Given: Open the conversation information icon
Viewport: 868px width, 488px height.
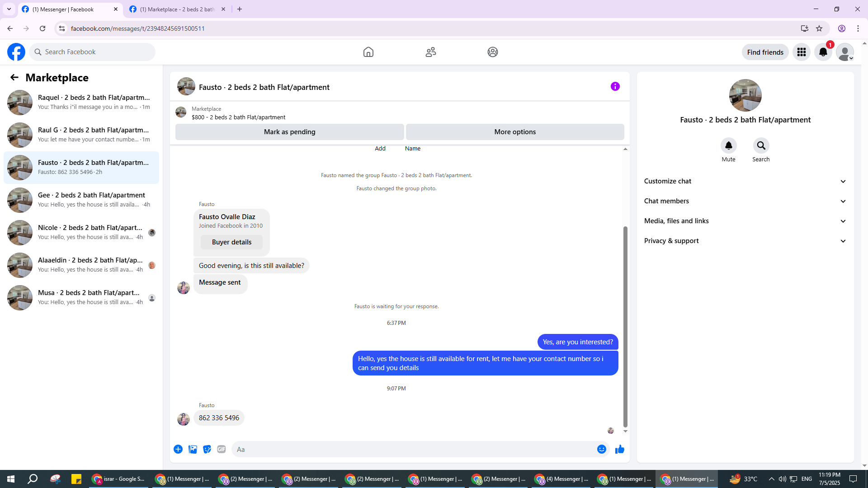Looking at the screenshot, I should [615, 86].
